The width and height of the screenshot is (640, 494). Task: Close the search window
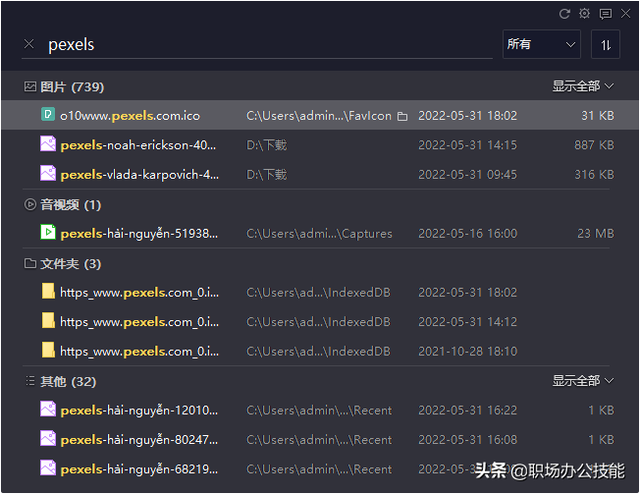click(x=625, y=14)
